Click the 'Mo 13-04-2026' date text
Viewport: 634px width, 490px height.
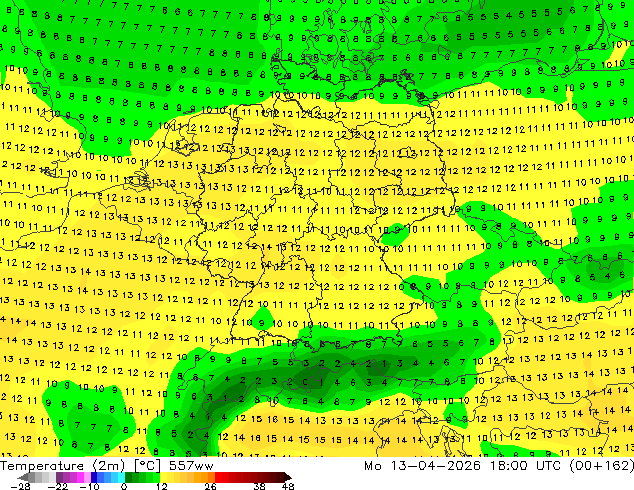423,466
